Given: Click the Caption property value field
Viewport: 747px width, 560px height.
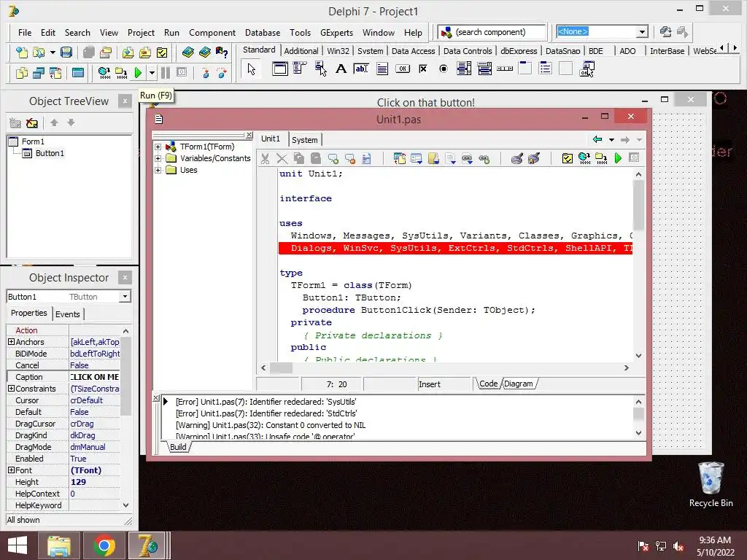Looking at the screenshot, I should coord(95,377).
